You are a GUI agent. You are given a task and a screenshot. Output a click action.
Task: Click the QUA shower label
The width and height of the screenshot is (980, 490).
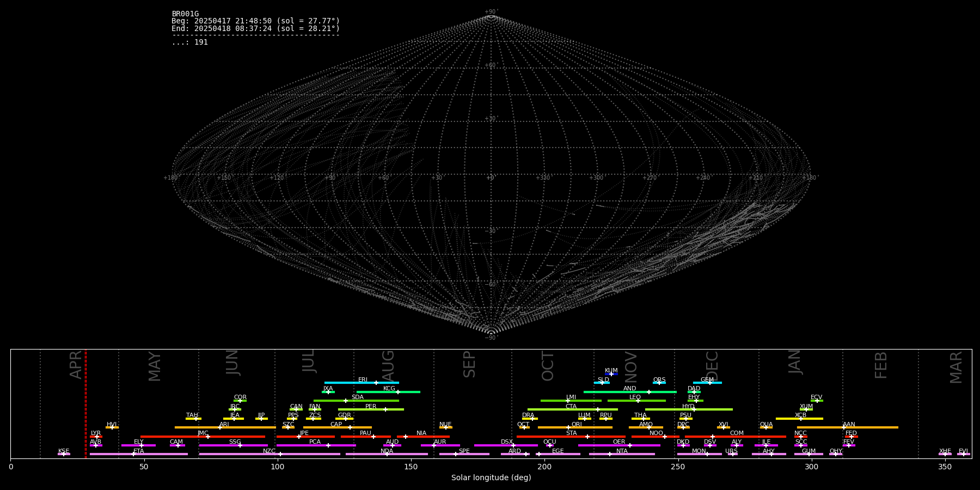pyautogui.click(x=766, y=425)
